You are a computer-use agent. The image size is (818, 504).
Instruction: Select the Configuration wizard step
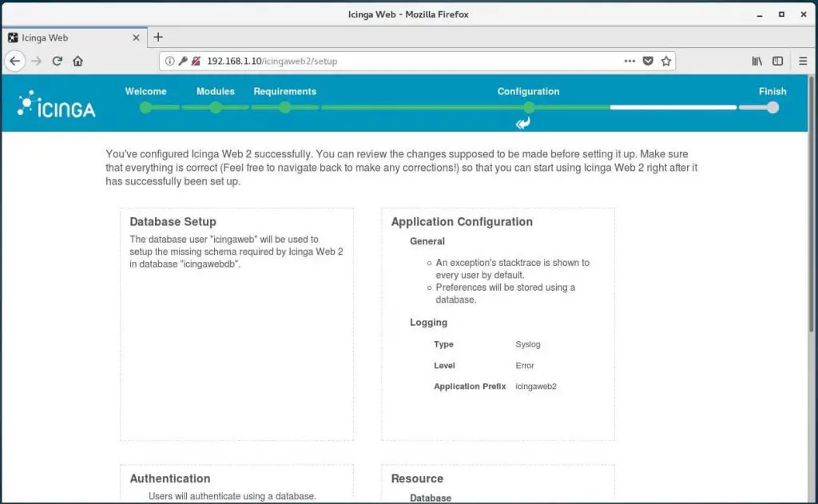[x=528, y=91]
